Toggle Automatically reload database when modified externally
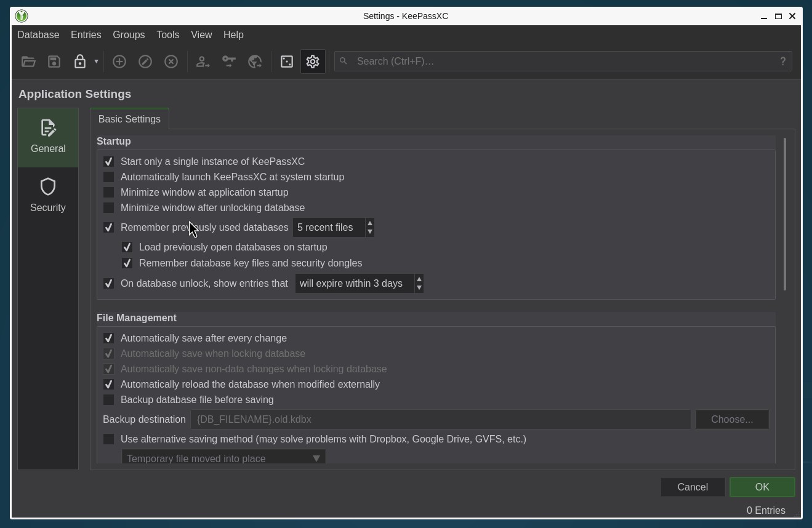 click(x=108, y=384)
